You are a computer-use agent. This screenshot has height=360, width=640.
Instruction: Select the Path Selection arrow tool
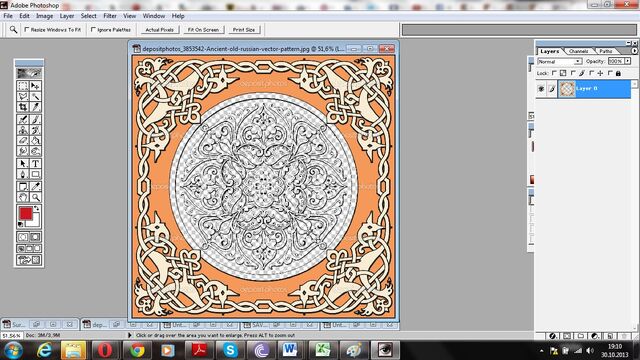23,163
